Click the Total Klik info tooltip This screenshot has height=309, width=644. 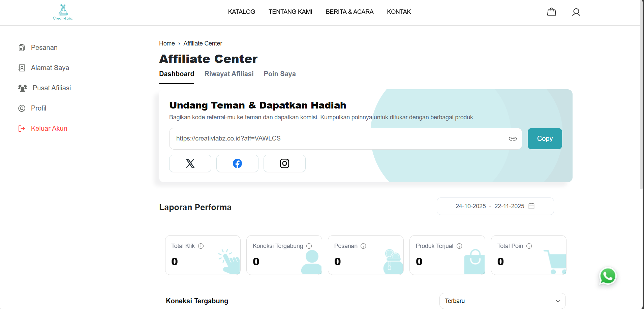click(201, 246)
